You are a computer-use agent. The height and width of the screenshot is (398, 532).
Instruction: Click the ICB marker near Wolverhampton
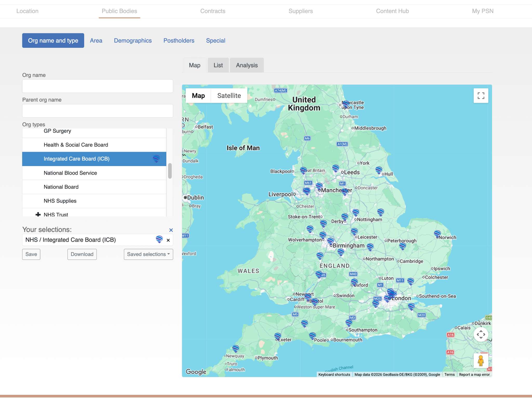tap(323, 235)
